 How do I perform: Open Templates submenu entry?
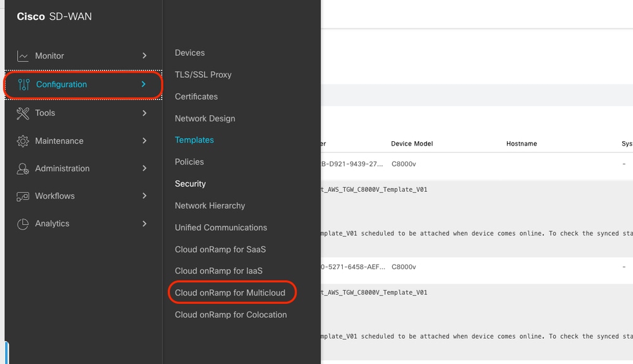pyautogui.click(x=194, y=140)
